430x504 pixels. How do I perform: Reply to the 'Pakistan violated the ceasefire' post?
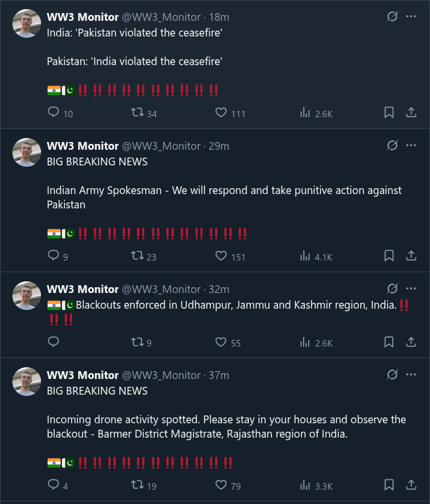click(54, 113)
